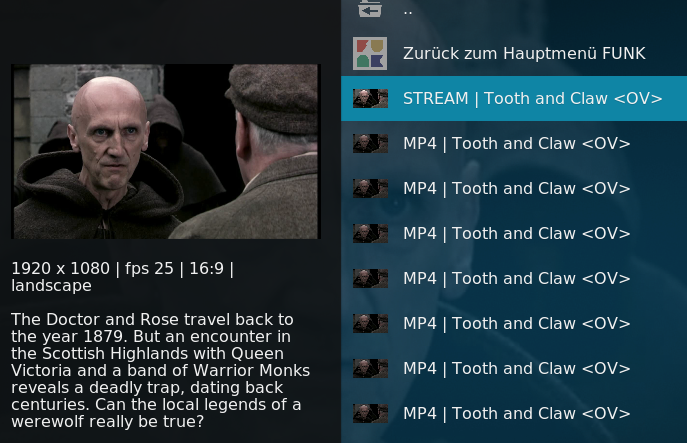Select the ".." parent directory label

click(408, 12)
